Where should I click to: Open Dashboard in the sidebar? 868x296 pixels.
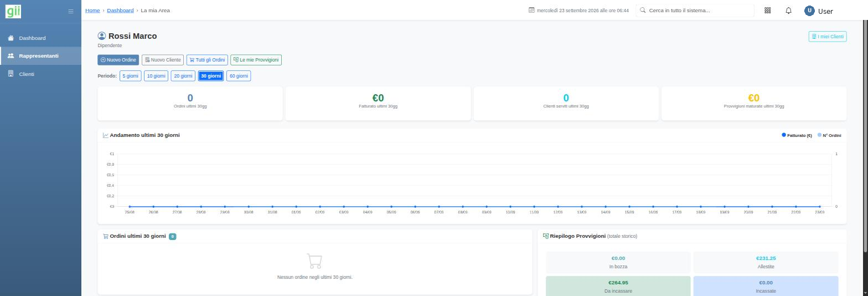click(40, 38)
